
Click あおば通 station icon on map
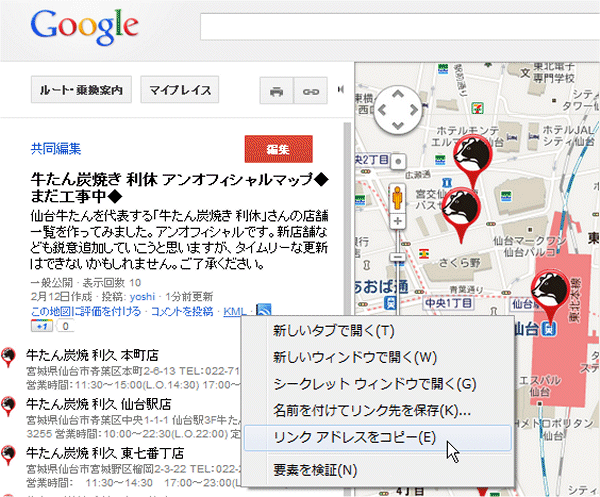coord(391,303)
